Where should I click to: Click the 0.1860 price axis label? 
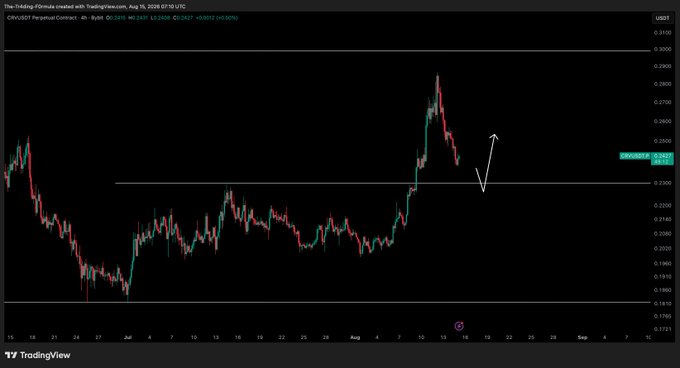click(662, 290)
